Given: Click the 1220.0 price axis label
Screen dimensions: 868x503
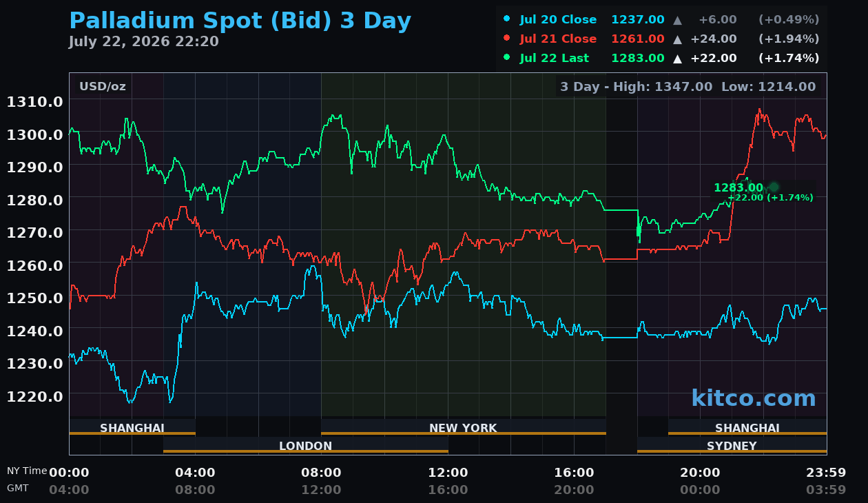Looking at the screenshot, I should tap(35, 396).
